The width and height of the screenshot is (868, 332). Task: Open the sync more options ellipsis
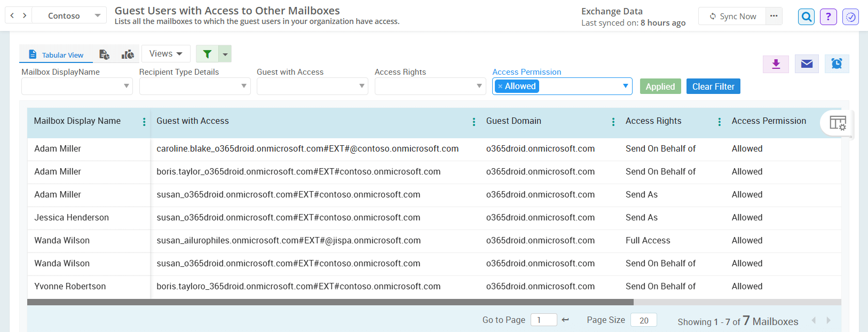774,16
